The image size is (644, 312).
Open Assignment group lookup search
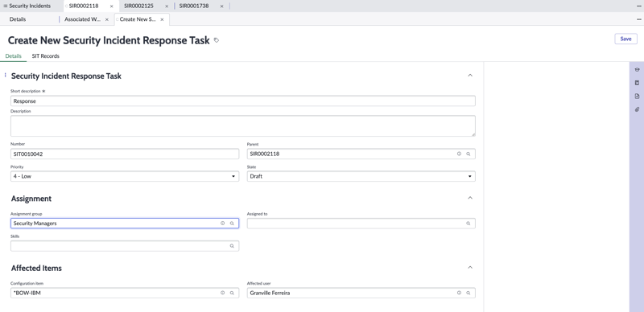click(232, 224)
